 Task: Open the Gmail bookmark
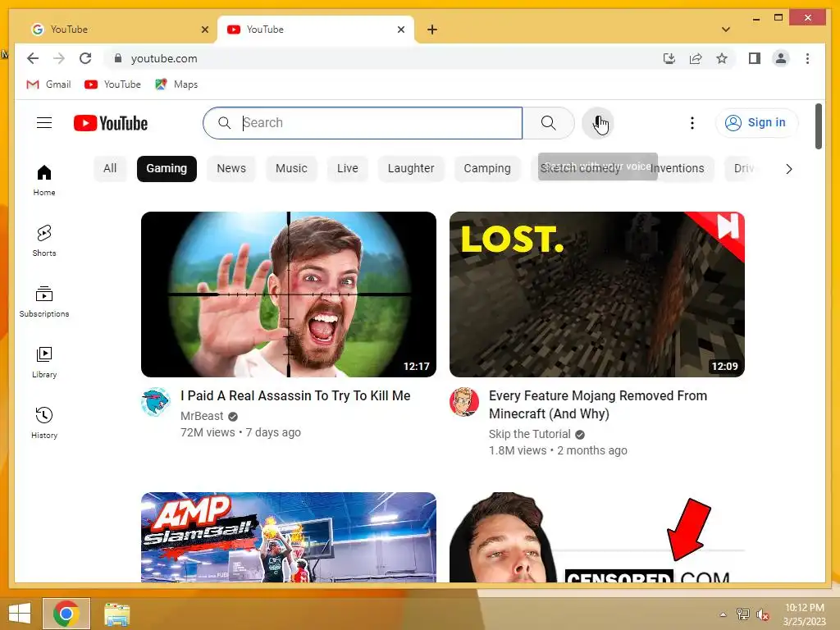48,84
